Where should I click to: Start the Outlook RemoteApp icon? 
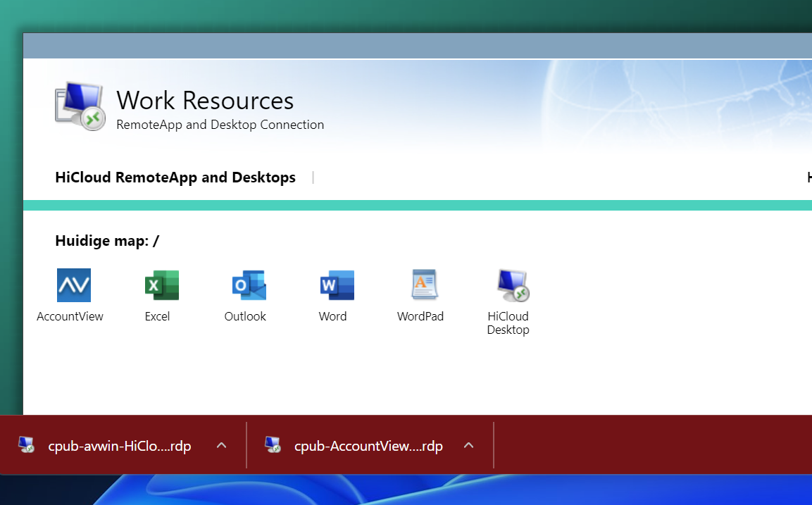pos(249,285)
